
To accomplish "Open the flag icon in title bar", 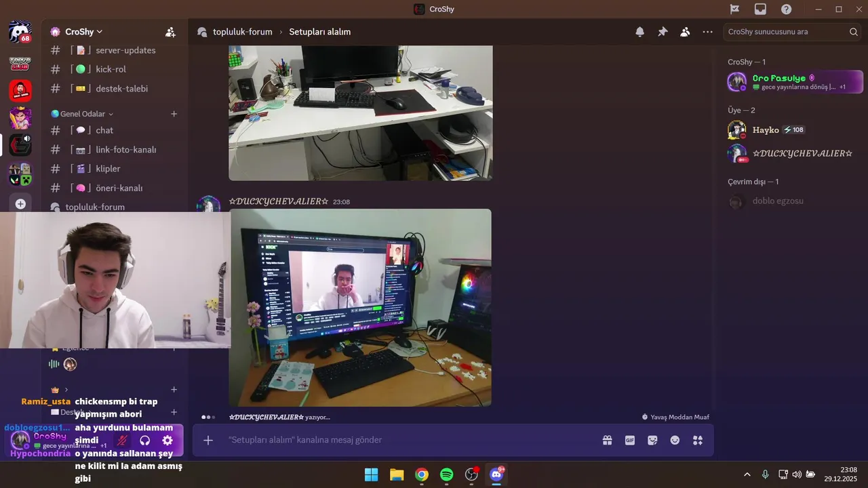I will pos(734,9).
